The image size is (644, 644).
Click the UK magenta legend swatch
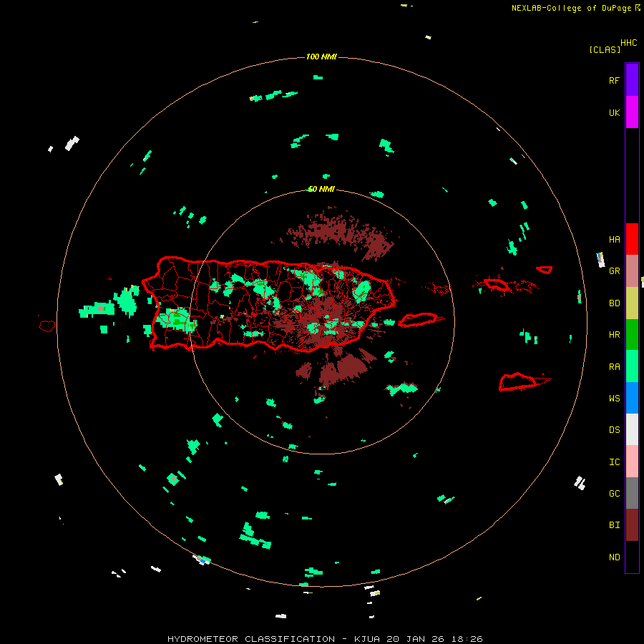click(632, 112)
